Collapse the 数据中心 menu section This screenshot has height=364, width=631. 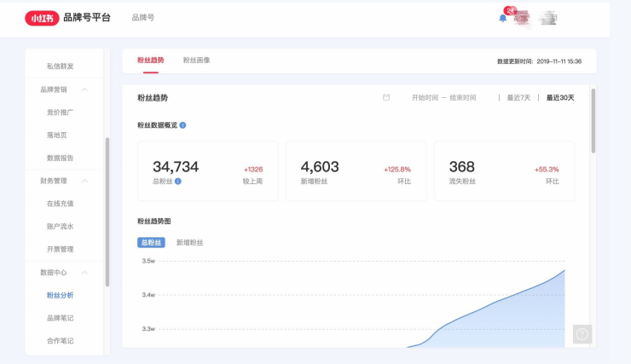click(x=84, y=272)
